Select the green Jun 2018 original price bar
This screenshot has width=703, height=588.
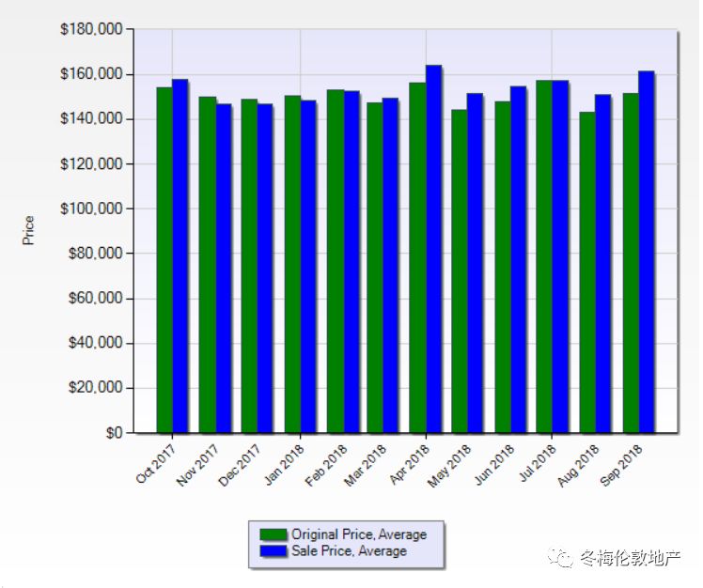(503, 267)
